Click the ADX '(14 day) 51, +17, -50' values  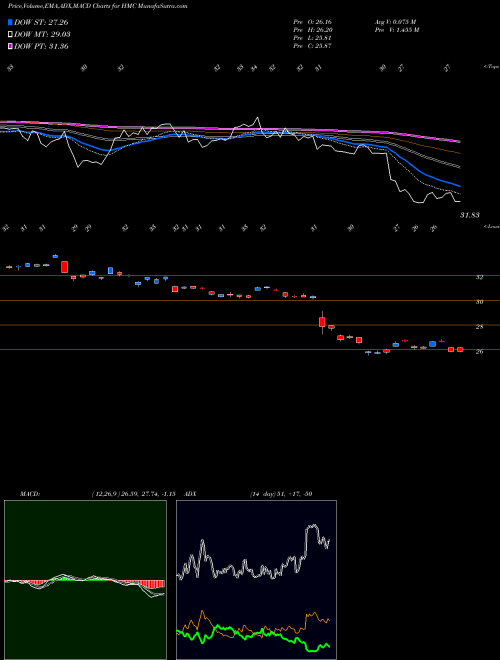281,494
